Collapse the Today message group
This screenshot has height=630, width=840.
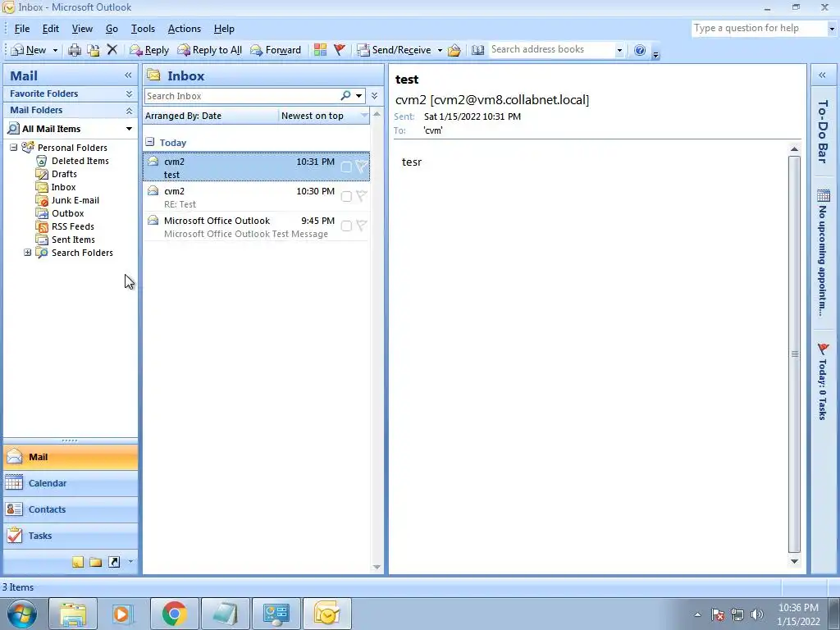(150, 142)
